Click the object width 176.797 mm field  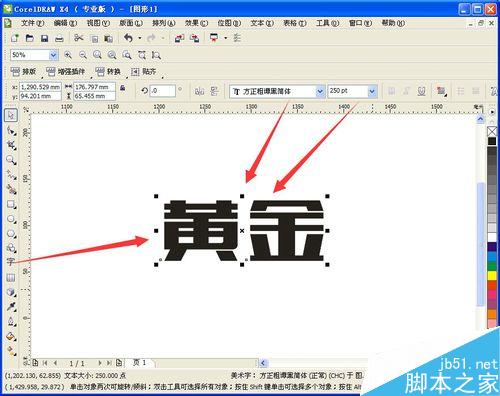pyautogui.click(x=94, y=87)
